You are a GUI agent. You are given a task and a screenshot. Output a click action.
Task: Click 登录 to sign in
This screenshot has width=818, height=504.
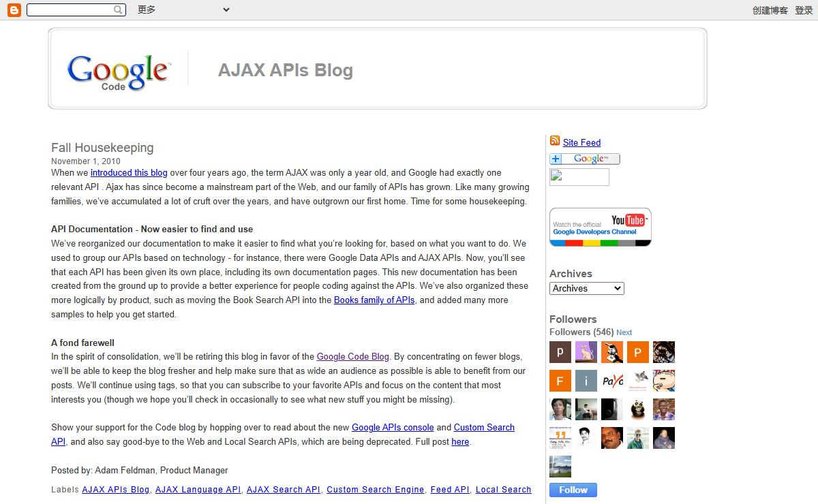tap(804, 10)
